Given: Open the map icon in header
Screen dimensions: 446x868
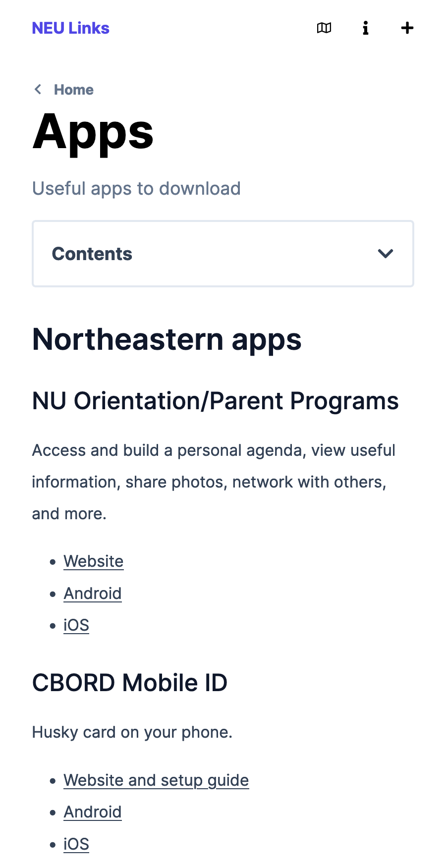Looking at the screenshot, I should (324, 28).
